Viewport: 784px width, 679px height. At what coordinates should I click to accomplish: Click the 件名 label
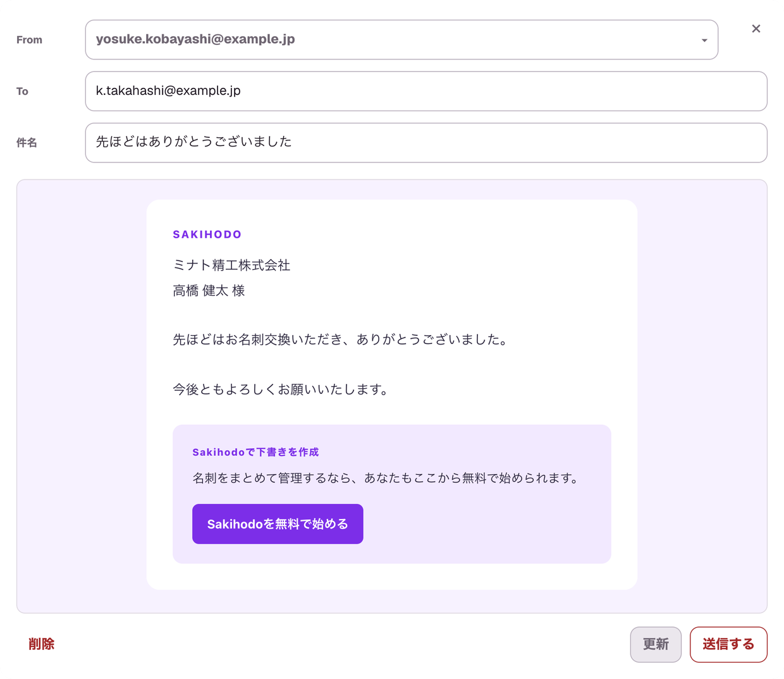(x=27, y=143)
